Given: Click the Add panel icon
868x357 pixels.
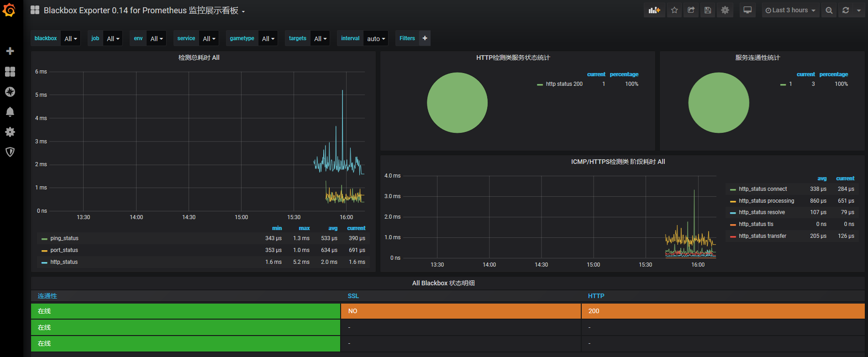Looking at the screenshot, I should pos(654,10).
